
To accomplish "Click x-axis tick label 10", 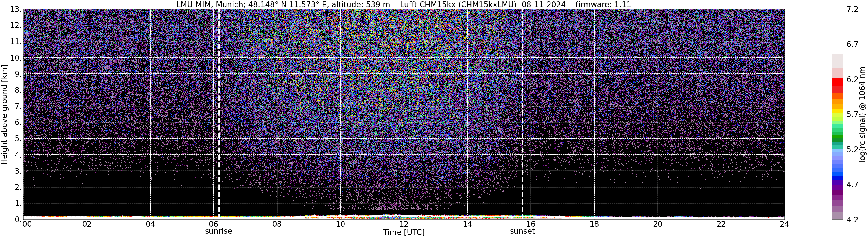I will [340, 224].
